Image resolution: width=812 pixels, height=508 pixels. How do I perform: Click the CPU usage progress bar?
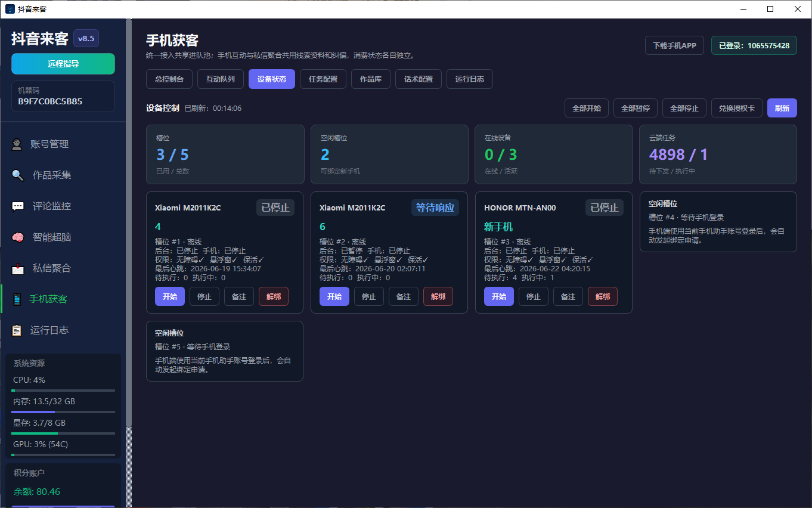pos(63,391)
